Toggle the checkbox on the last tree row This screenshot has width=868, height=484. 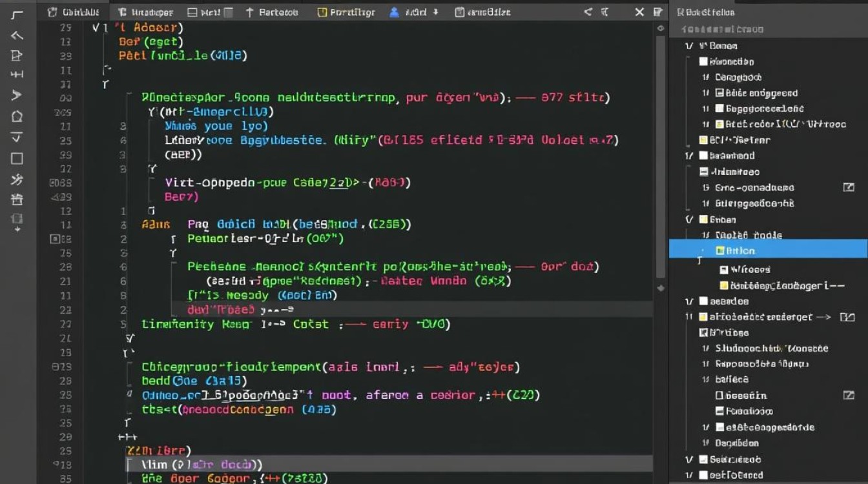(x=704, y=475)
